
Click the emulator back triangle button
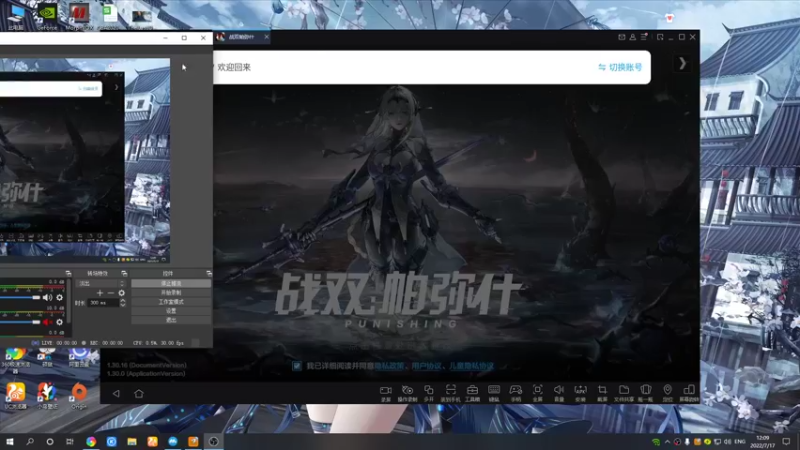pyautogui.click(x=116, y=393)
